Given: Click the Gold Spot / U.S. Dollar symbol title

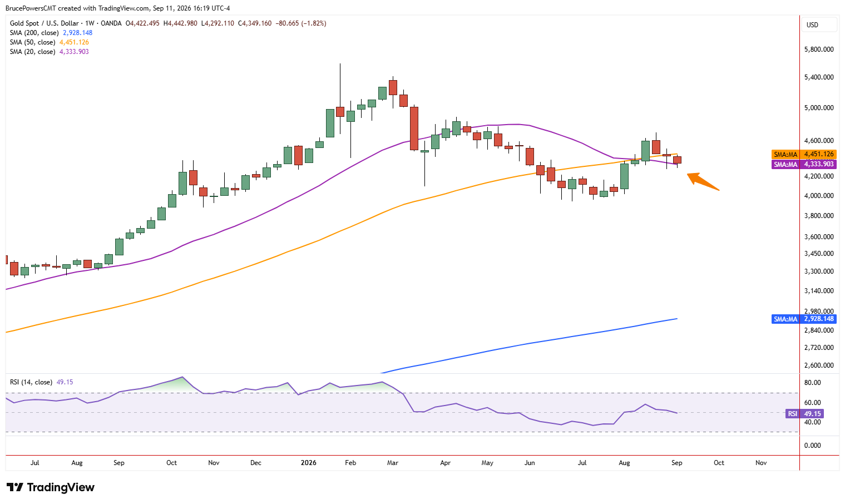Looking at the screenshot, I should click(45, 23).
